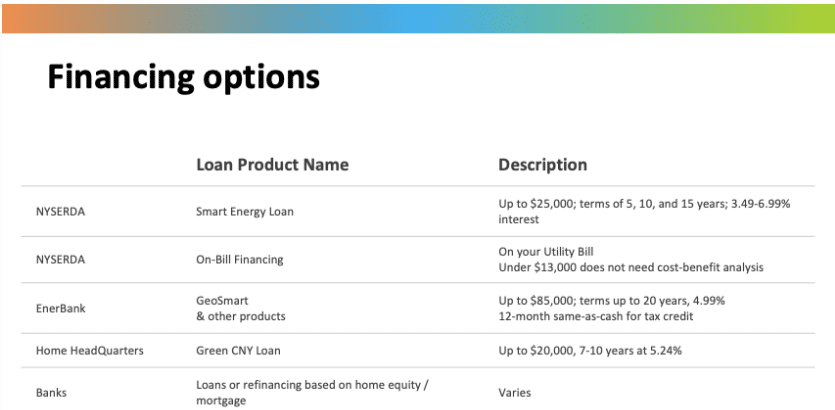Select the EnerBank lender cell
Image resolution: width=835 pixels, height=410 pixels.
(60, 308)
